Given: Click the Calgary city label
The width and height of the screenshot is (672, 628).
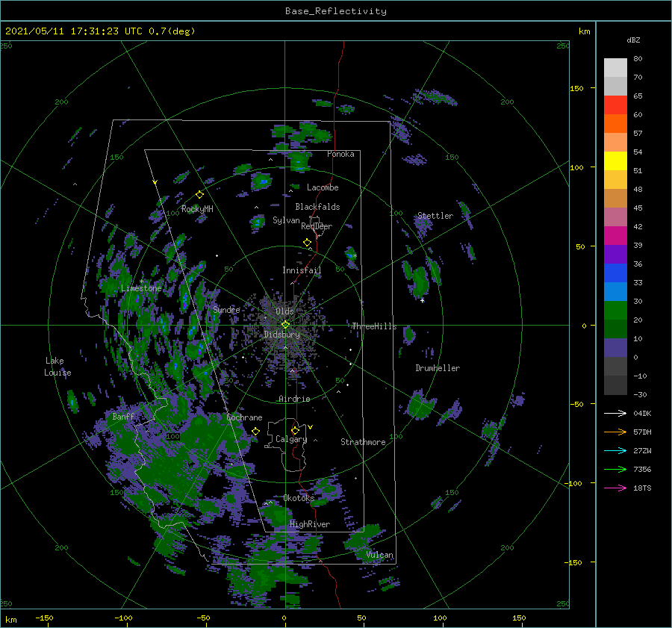Looking at the screenshot, I should pos(291,439).
